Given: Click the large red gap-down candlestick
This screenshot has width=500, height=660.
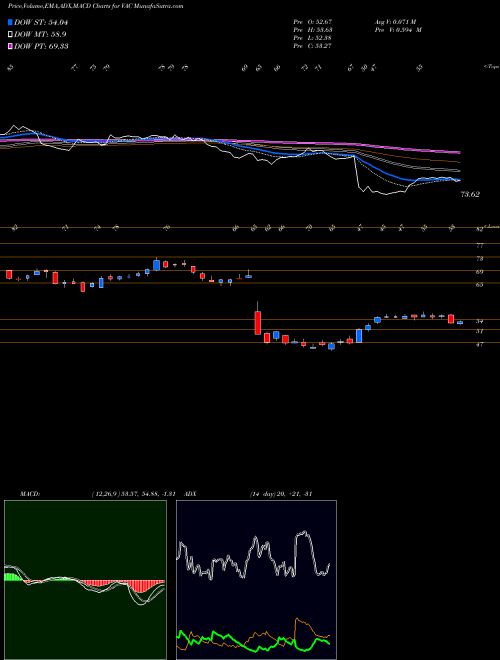Looking at the screenshot, I should [258, 323].
